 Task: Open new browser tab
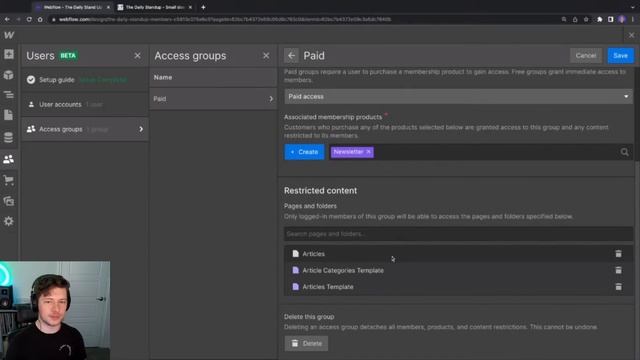(203, 7)
